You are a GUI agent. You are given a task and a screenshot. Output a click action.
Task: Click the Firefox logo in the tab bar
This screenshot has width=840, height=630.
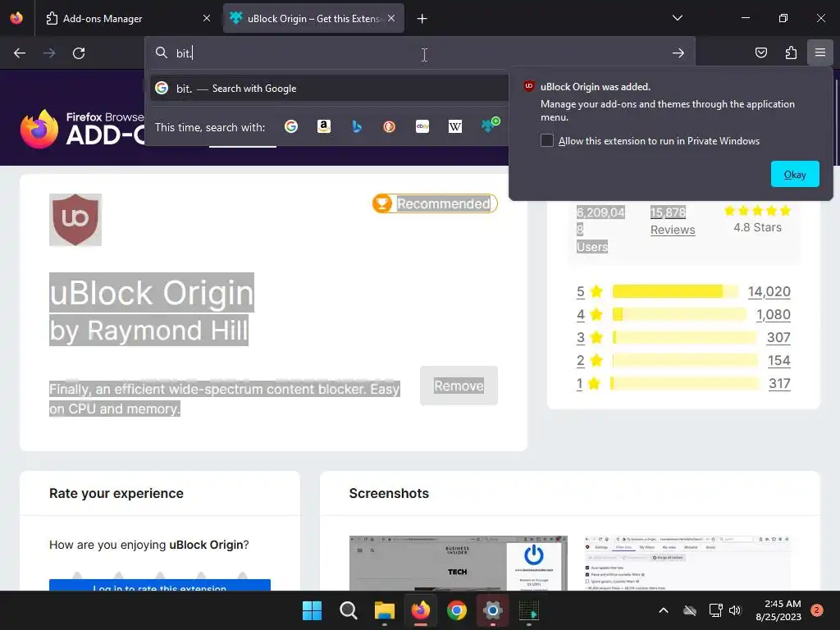tap(16, 18)
